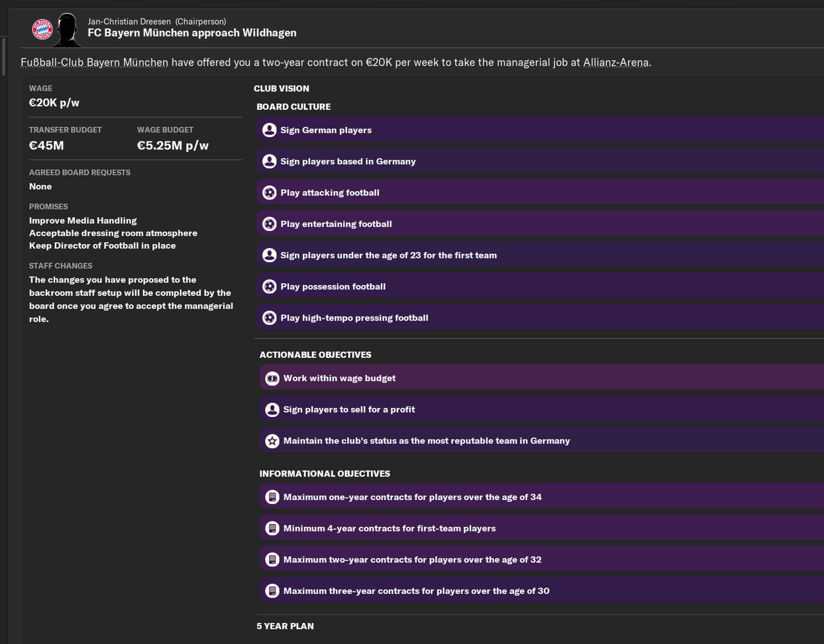Image resolution: width=824 pixels, height=644 pixels.
Task: Select the Sign players based in Germany row
Action: click(534, 161)
